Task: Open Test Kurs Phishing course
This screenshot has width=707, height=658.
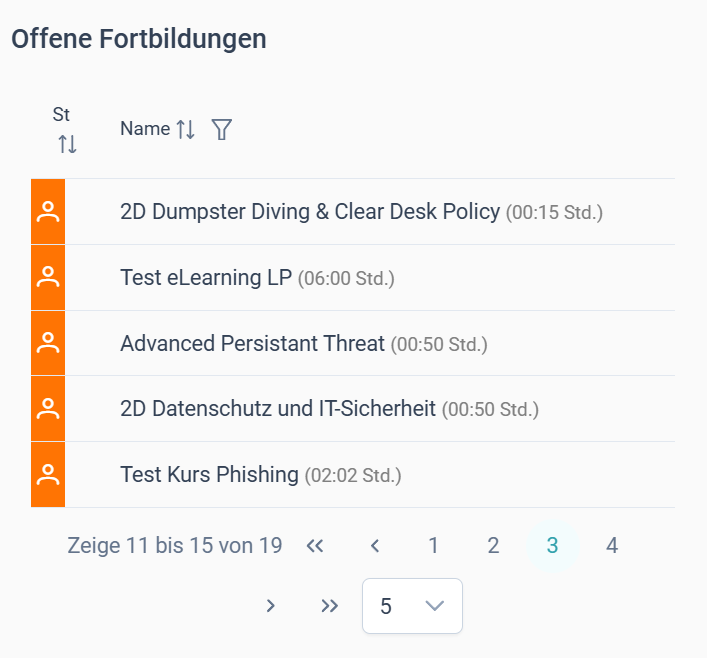Action: coord(210,474)
